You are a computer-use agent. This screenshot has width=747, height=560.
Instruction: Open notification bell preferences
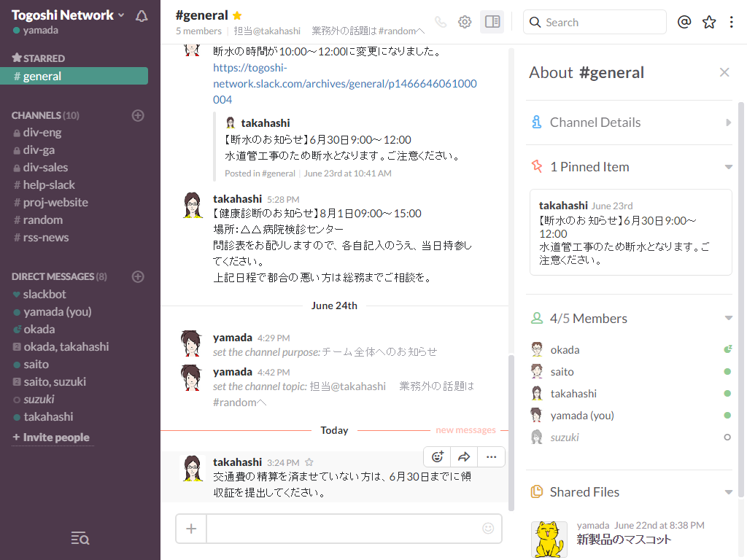pyautogui.click(x=142, y=16)
